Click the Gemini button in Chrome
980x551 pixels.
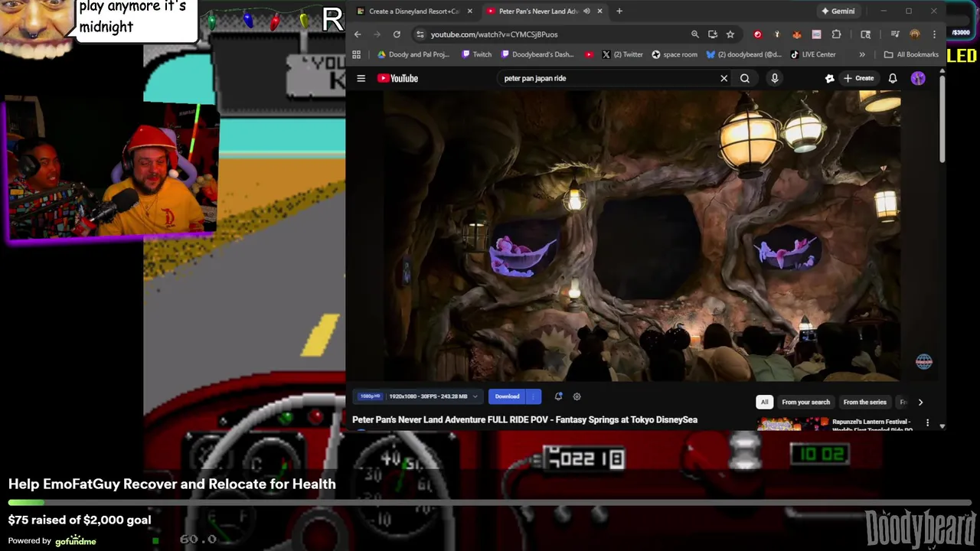coord(838,11)
